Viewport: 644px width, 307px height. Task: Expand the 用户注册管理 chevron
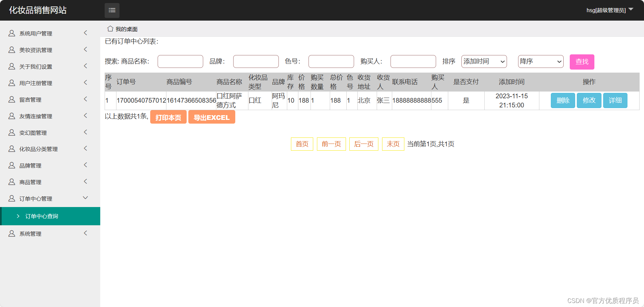(85, 82)
